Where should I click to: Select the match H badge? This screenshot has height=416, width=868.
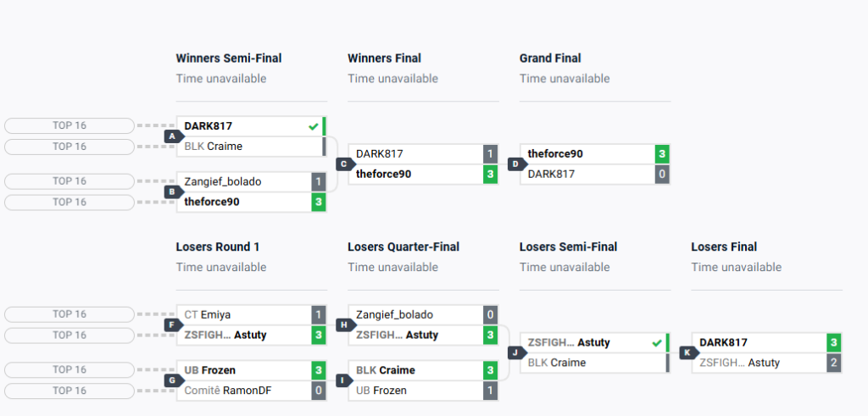(344, 324)
